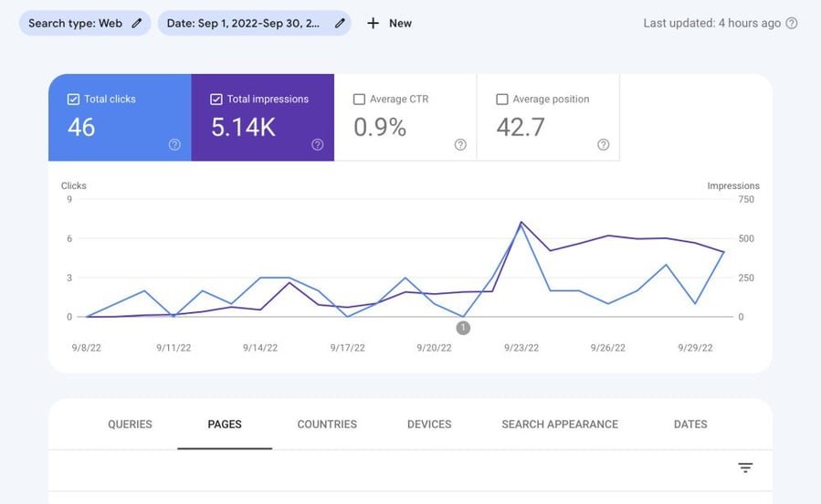Open the Search Appearance tab
This screenshot has width=821, height=504.
(560, 425)
